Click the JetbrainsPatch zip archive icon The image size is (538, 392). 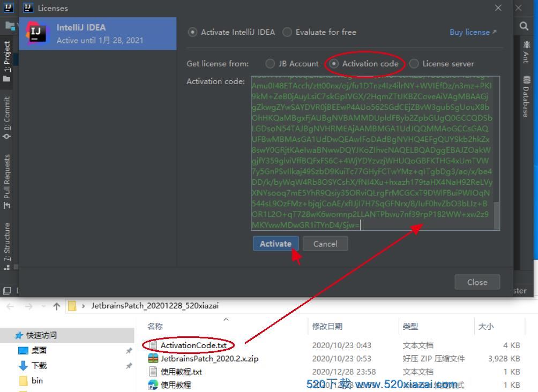pyautogui.click(x=153, y=358)
